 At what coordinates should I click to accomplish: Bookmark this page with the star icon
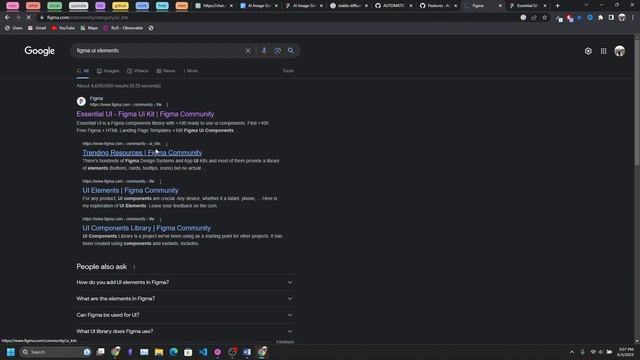(544, 18)
